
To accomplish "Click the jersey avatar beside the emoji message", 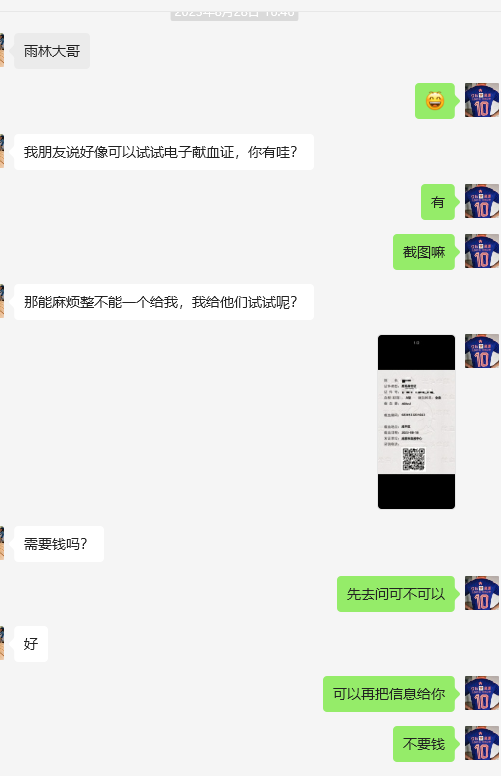I will pyautogui.click(x=482, y=100).
